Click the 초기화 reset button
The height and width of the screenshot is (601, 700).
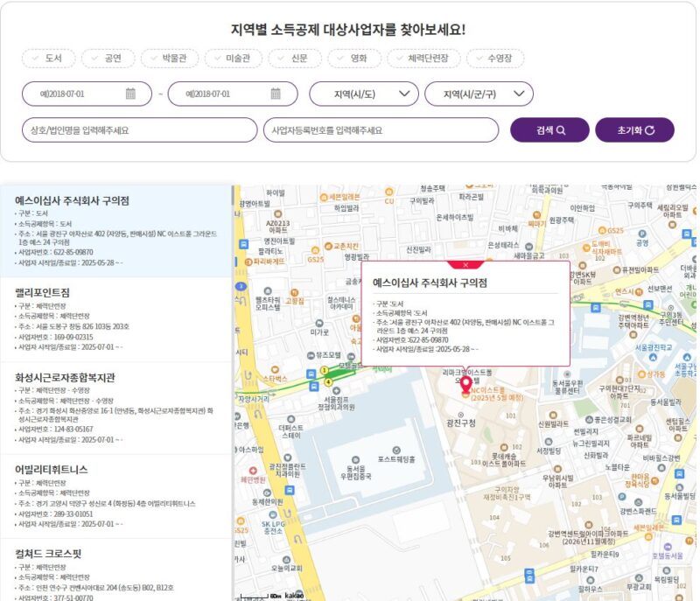coord(635,130)
